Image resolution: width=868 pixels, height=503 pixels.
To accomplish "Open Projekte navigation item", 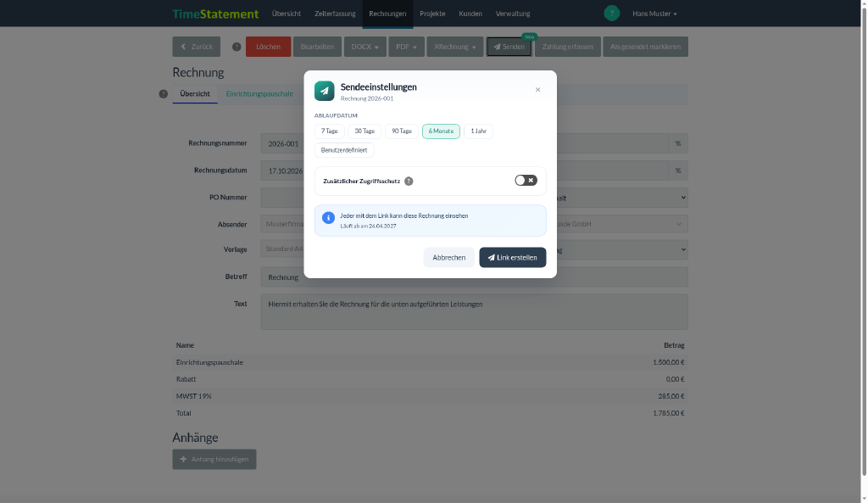I will (x=432, y=14).
